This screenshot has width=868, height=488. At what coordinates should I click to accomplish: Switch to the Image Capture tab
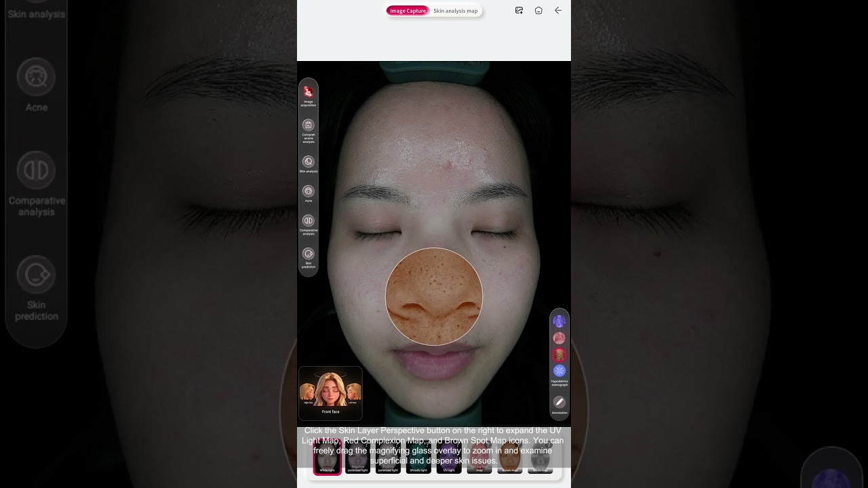pyautogui.click(x=408, y=11)
